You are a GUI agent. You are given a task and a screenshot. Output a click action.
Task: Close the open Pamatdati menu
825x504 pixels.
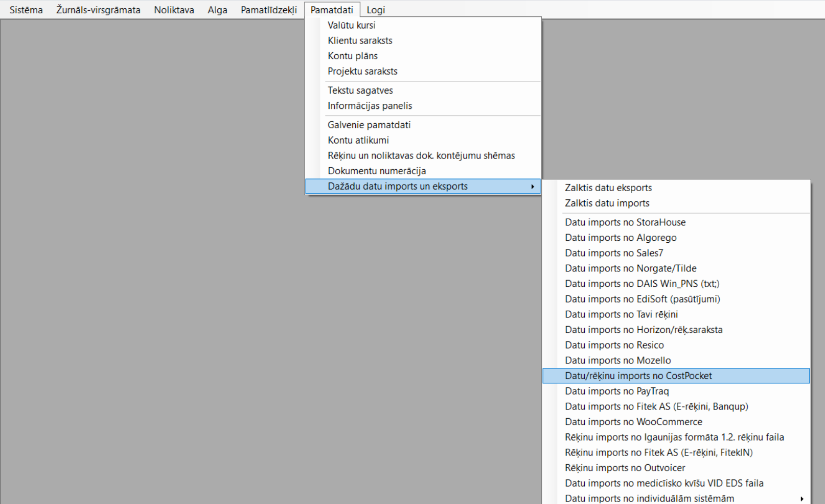pos(332,10)
